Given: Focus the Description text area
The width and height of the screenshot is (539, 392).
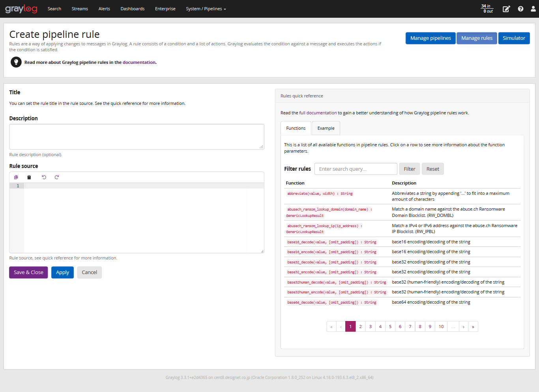Looking at the screenshot, I should click(137, 137).
